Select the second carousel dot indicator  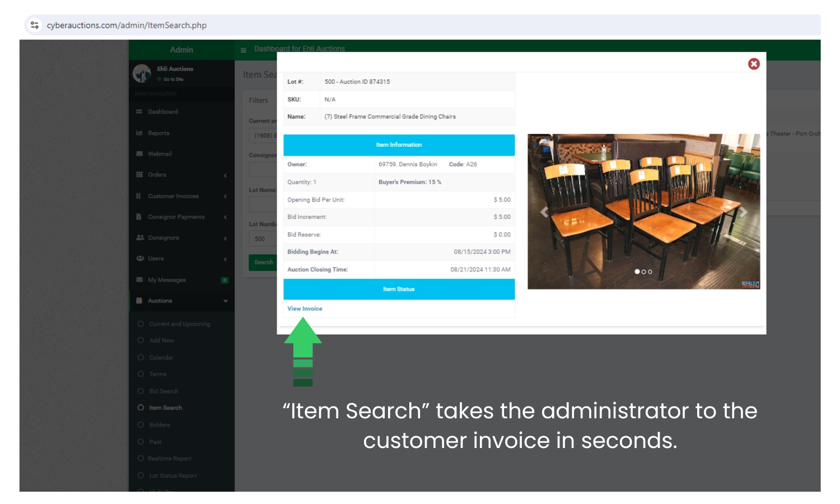point(643,272)
